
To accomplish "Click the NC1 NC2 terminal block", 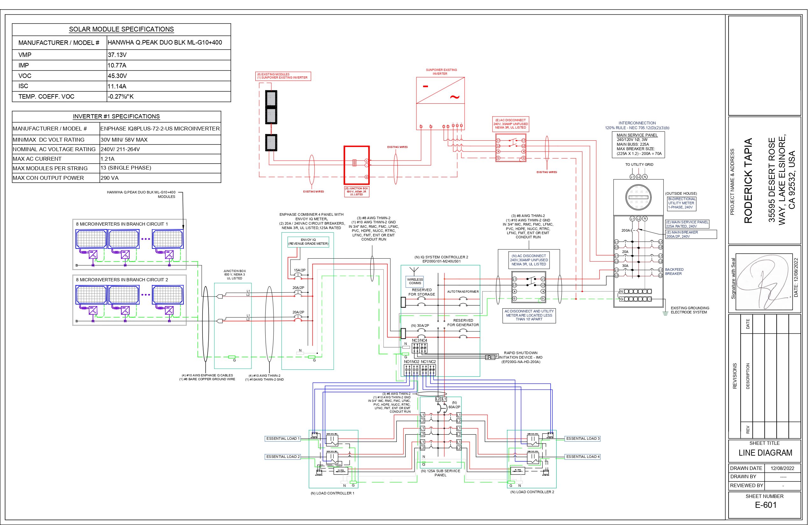I will point(428,370).
